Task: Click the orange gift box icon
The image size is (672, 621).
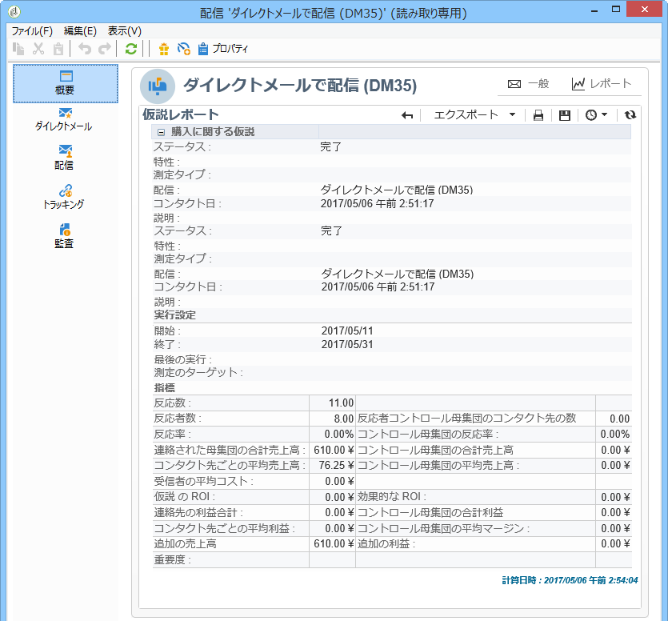Action: [164, 49]
